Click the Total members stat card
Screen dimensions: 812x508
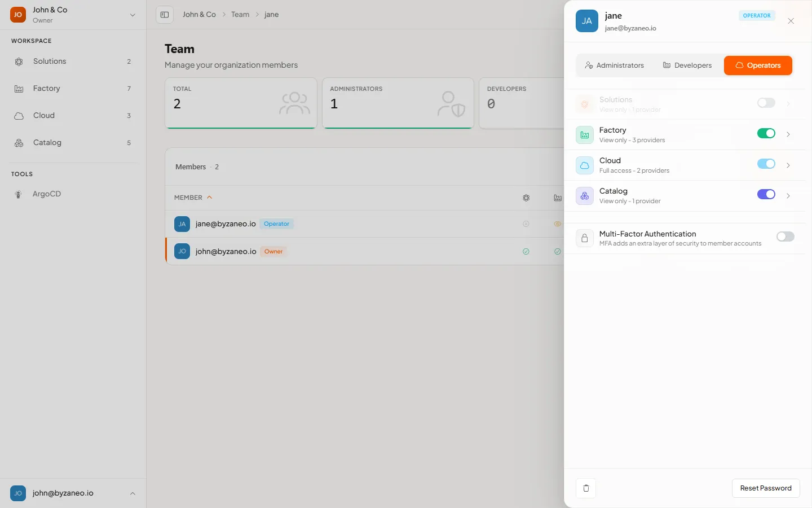(x=241, y=103)
